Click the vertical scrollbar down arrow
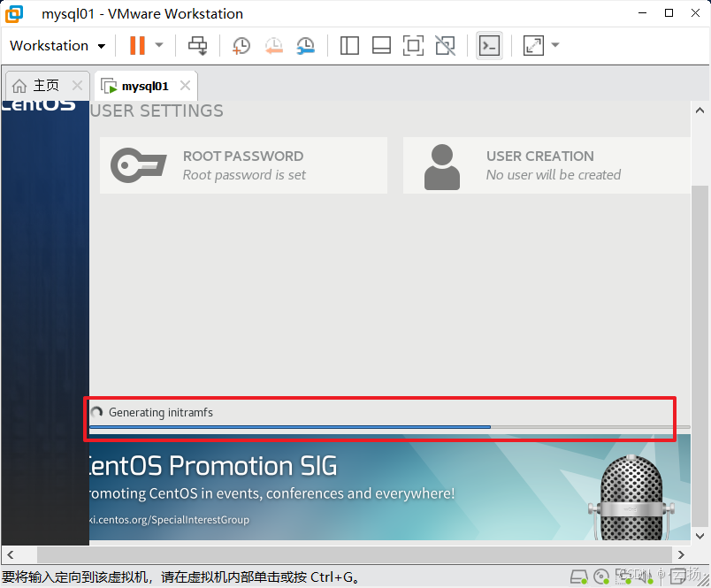The width and height of the screenshot is (711, 588). [x=700, y=536]
